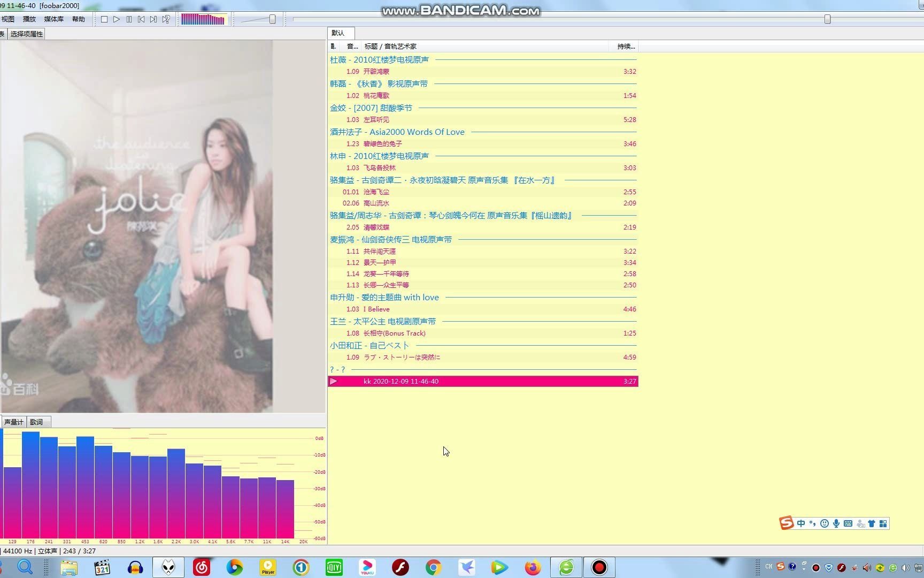The width and height of the screenshot is (924, 578).
Task: Open the skin (shirt) icon on the IME bar
Action: [x=872, y=523]
